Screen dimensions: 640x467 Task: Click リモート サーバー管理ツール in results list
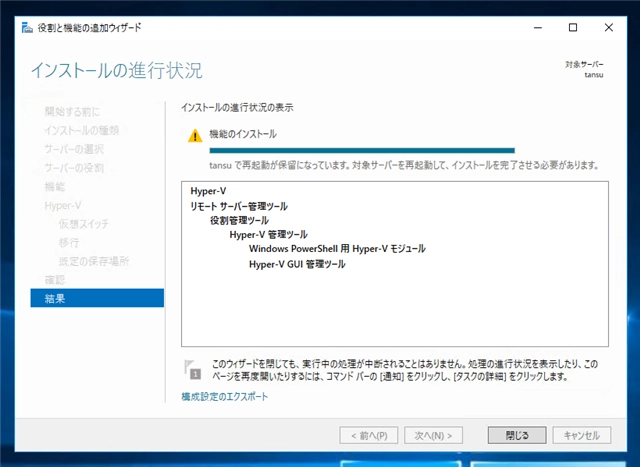tap(239, 206)
